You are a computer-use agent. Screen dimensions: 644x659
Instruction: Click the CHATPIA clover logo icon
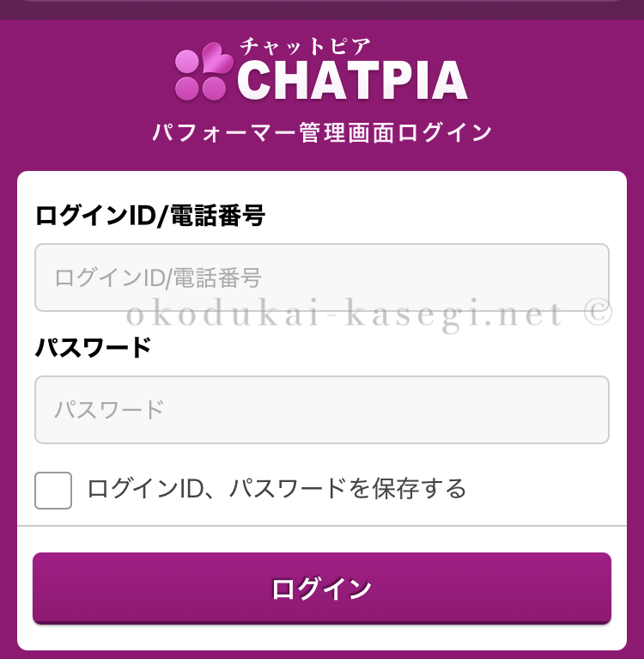click(x=203, y=74)
